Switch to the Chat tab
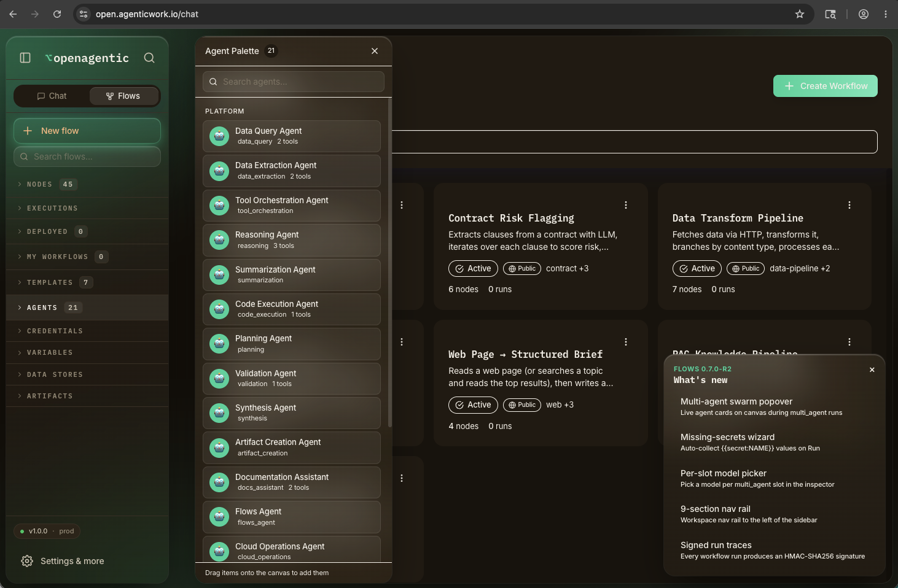 pyautogui.click(x=52, y=96)
